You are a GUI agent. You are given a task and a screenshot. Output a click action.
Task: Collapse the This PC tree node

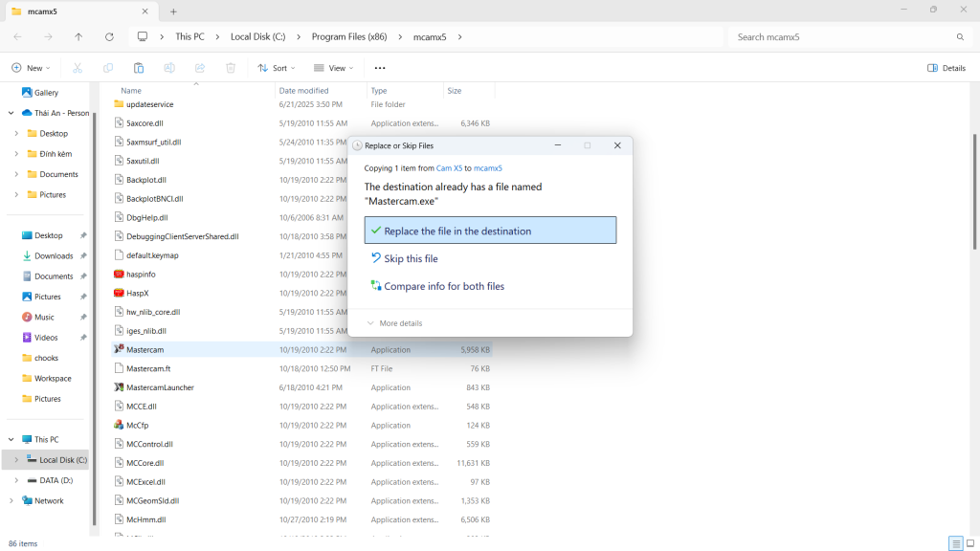coord(11,439)
